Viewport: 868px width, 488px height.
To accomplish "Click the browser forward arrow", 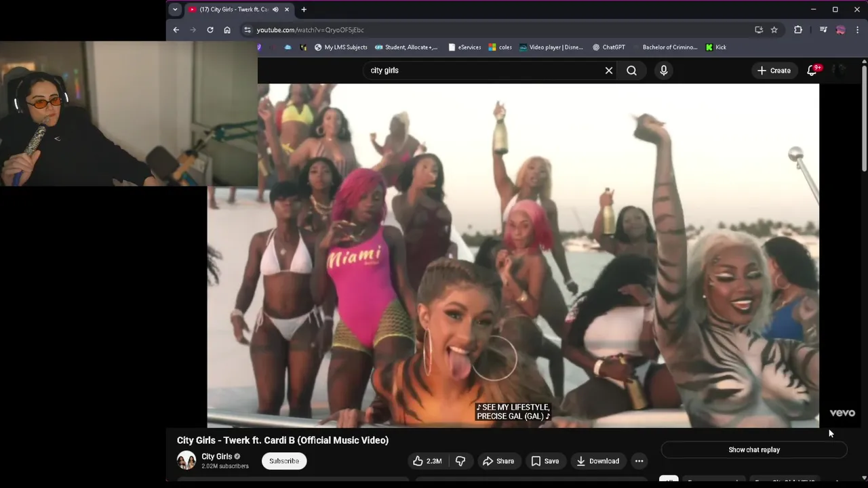I will [193, 30].
